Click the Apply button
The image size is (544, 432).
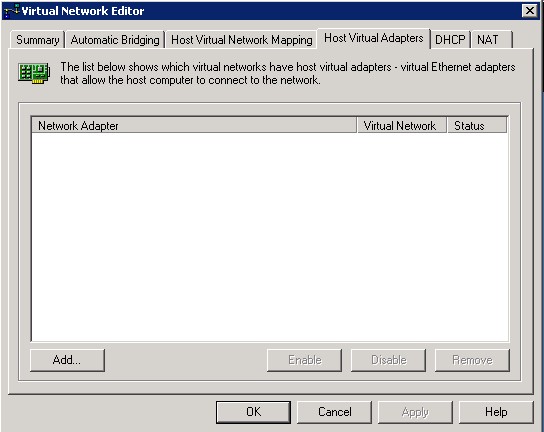click(415, 412)
